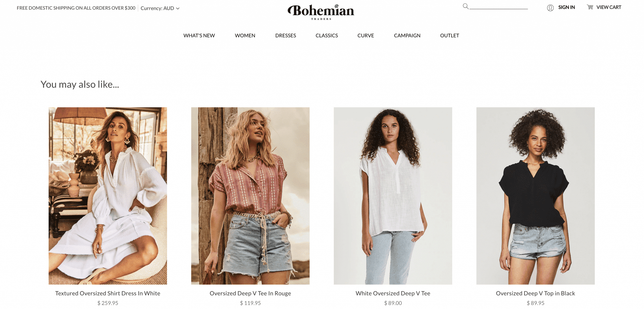Open the SIGN IN link
This screenshot has height=309, width=644.
[566, 7]
